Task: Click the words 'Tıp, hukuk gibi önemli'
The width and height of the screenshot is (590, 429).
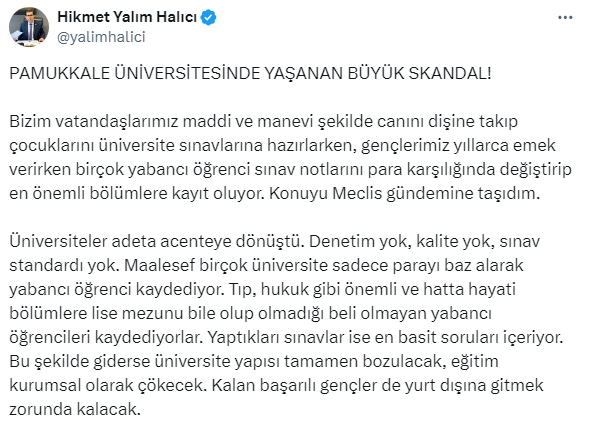Action: pos(310,289)
